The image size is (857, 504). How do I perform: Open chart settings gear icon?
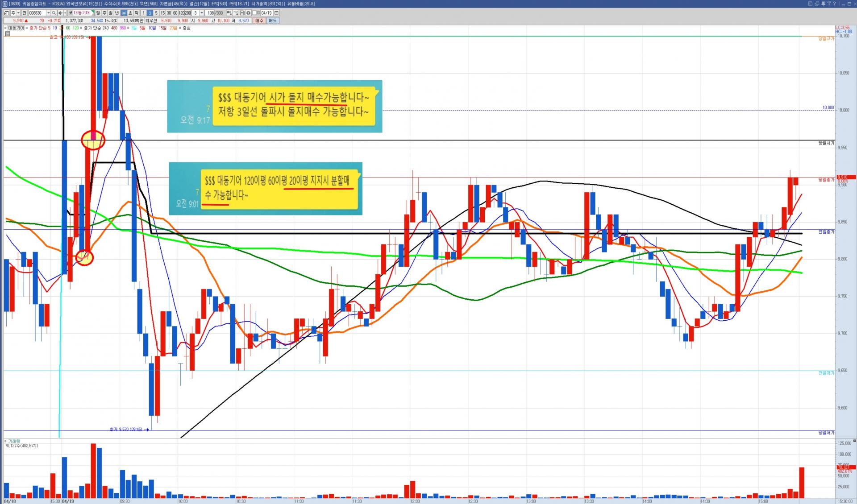pos(248,13)
